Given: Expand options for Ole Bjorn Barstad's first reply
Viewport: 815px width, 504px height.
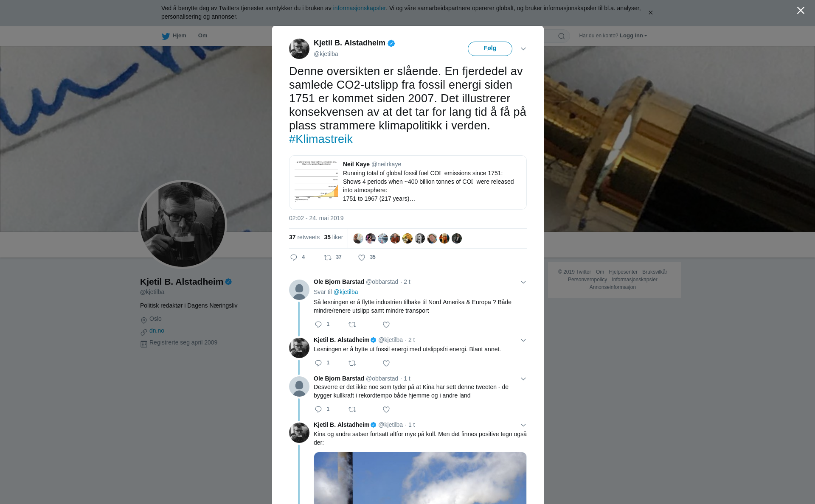Looking at the screenshot, I should [x=523, y=282].
